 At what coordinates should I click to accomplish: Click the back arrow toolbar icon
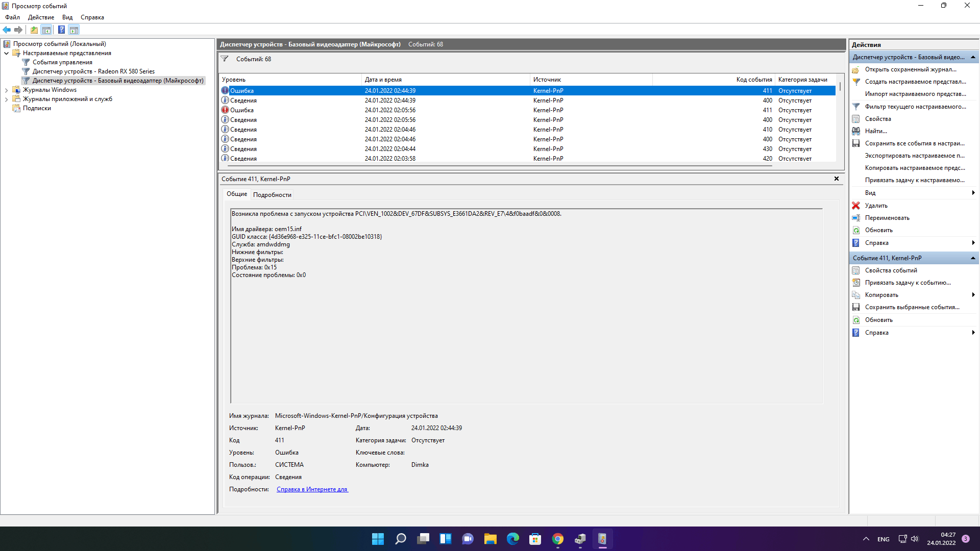point(7,30)
